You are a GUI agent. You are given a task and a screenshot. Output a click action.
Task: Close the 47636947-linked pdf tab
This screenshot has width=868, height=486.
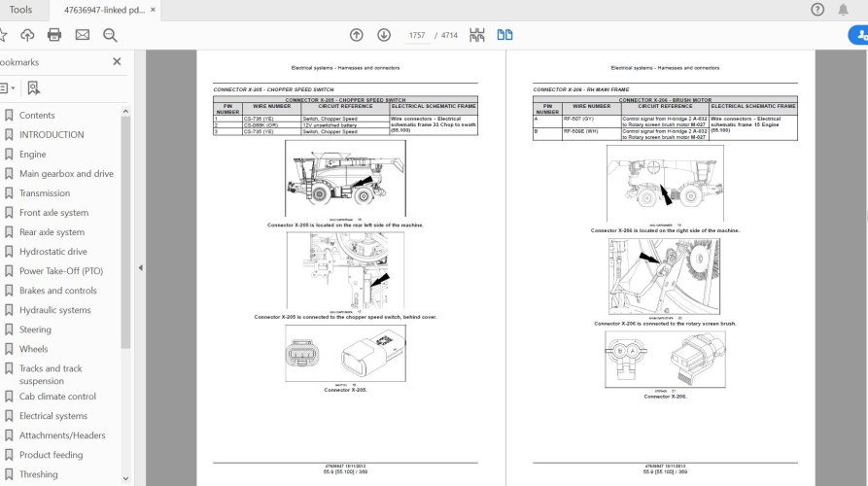point(153,10)
